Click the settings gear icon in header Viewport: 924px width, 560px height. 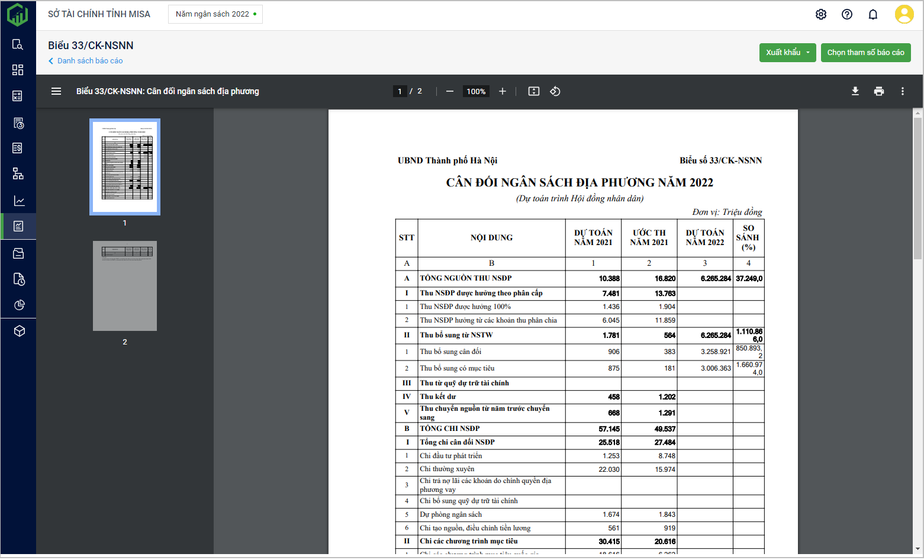tap(820, 14)
